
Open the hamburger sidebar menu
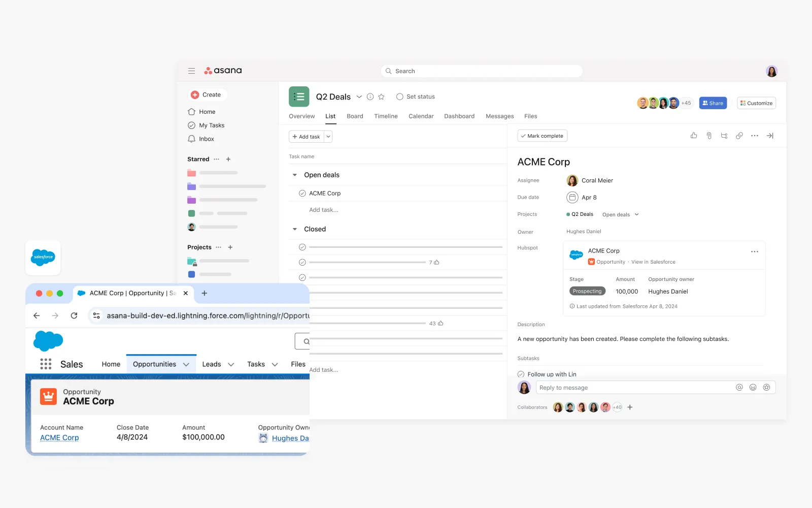pyautogui.click(x=191, y=71)
